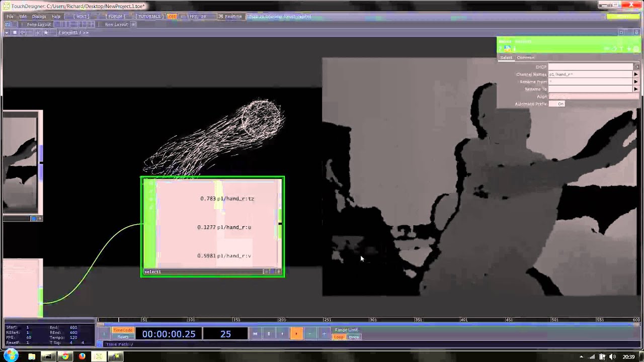Click the timeline ruler at frame 301
This screenshot has height=362, width=644.
tap(373, 320)
